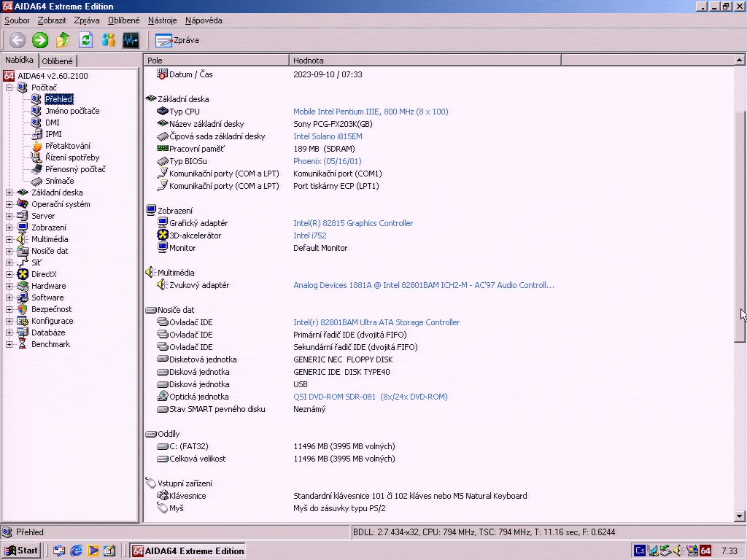
Task: Click the Bezpečnost shield icon
Action: coord(23,309)
